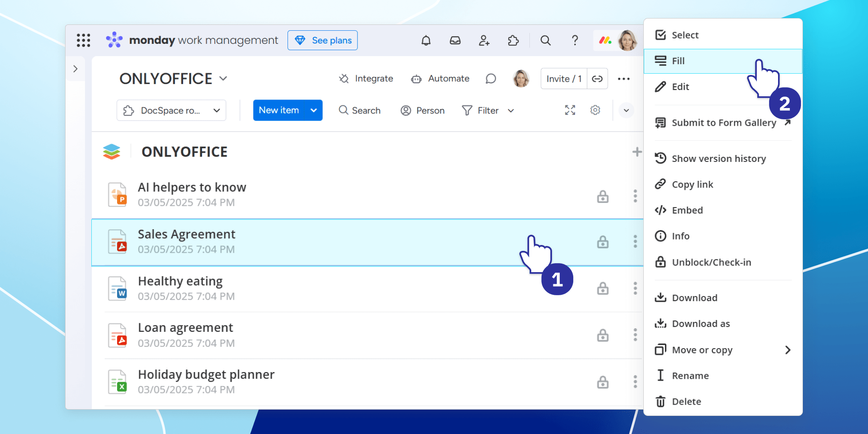This screenshot has width=868, height=434.
Task: Click the lock icon for Healthy eating
Action: coord(603,288)
